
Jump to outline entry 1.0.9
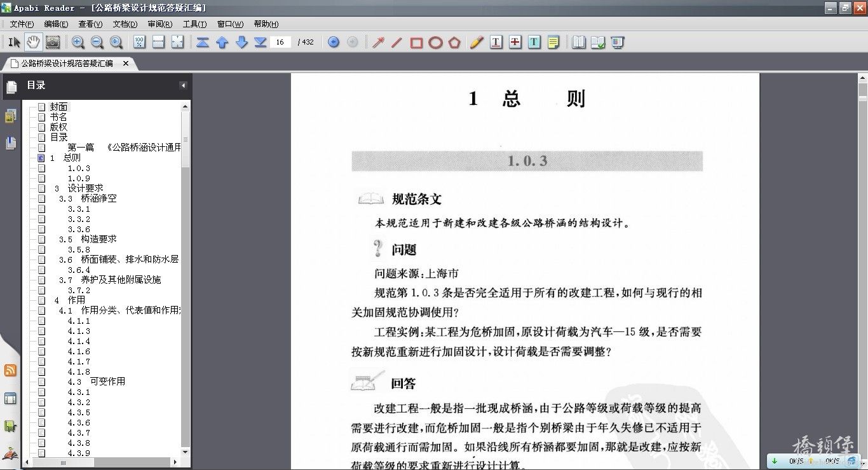click(x=79, y=178)
